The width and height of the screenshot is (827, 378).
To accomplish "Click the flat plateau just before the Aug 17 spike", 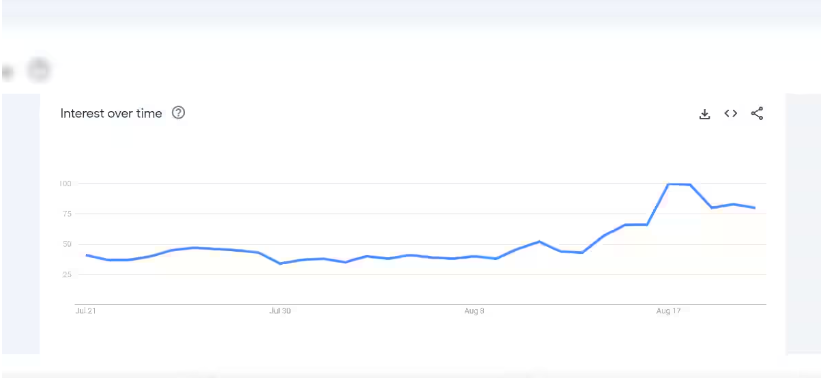I will [x=636, y=225].
